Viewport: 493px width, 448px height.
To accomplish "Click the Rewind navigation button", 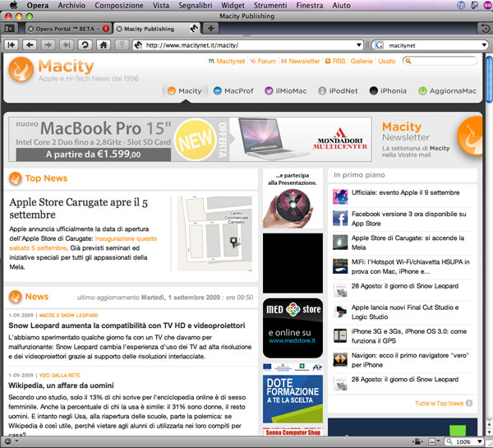I will tap(12, 45).
